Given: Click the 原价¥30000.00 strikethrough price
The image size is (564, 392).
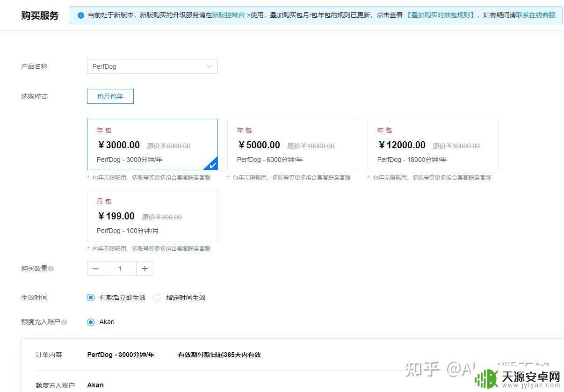Looking at the screenshot, I should point(456,146).
